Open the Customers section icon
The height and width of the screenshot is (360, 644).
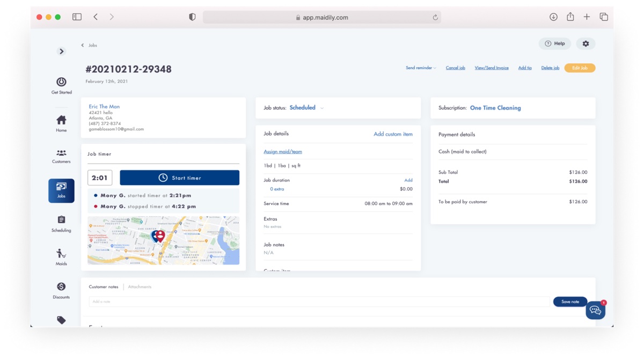[x=61, y=153]
